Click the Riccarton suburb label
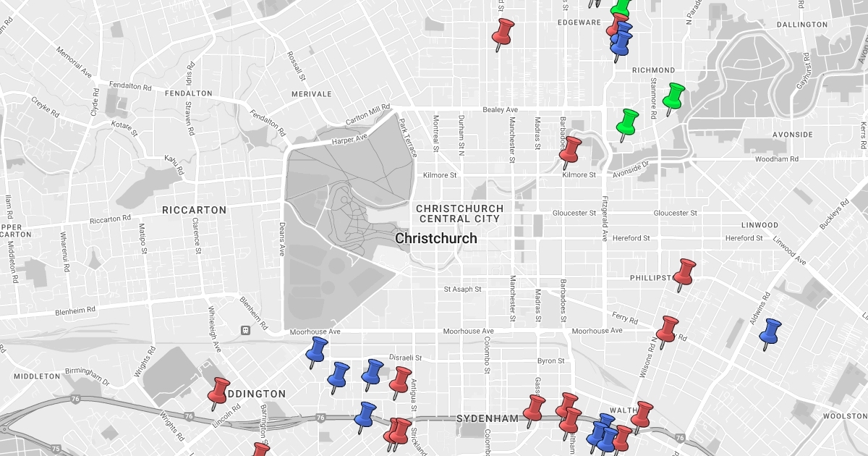Screen dimensions: 868x456 (x=194, y=210)
